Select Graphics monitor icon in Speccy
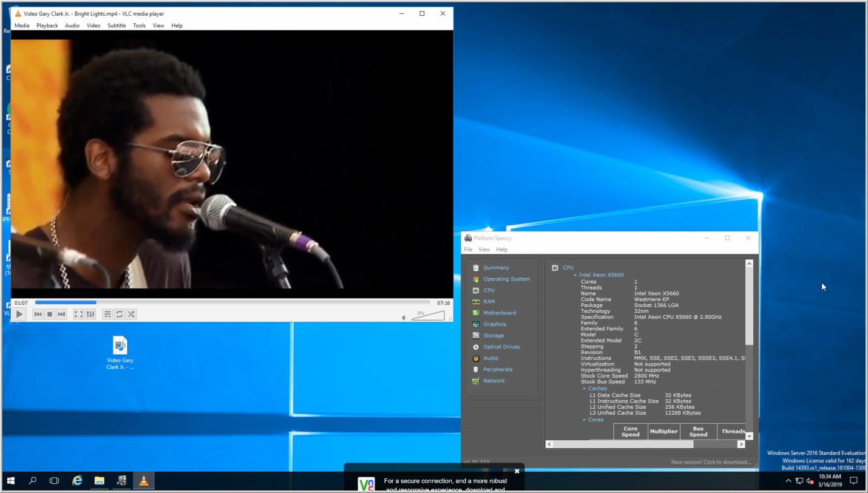The height and width of the screenshot is (493, 868). [x=476, y=324]
